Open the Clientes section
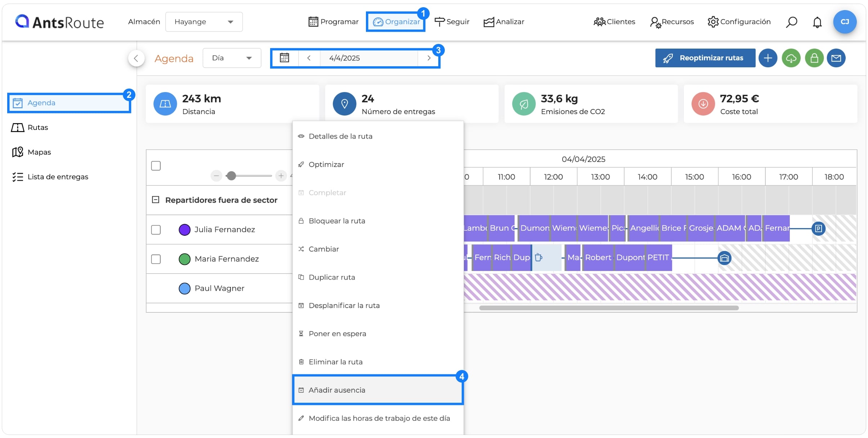Viewport: 868px width, 438px height. tap(614, 22)
